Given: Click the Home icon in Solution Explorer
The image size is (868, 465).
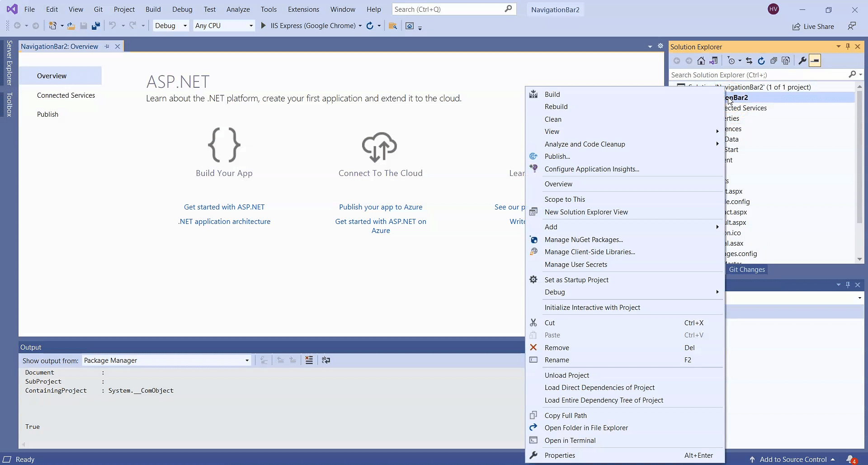Looking at the screenshot, I should 701,61.
